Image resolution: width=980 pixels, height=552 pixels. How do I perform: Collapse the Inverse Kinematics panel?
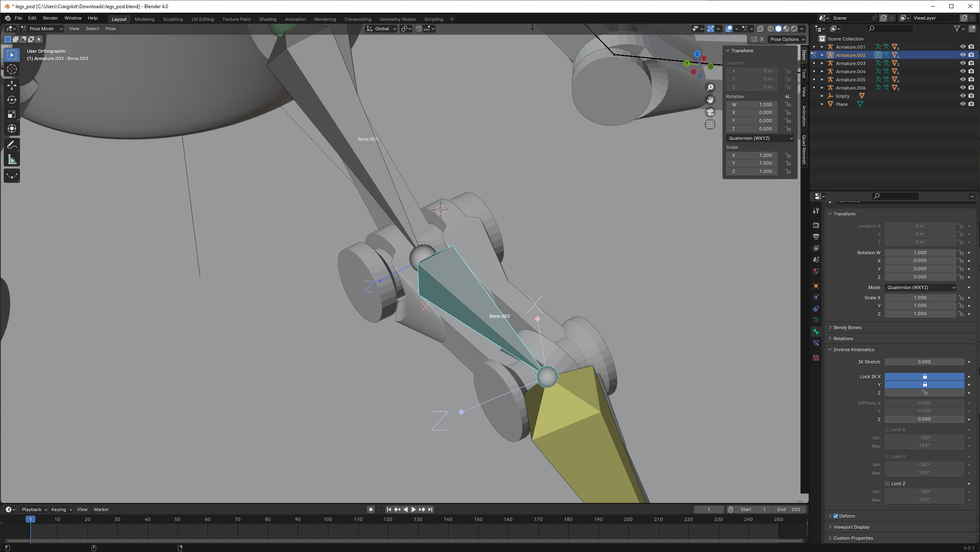(854, 350)
